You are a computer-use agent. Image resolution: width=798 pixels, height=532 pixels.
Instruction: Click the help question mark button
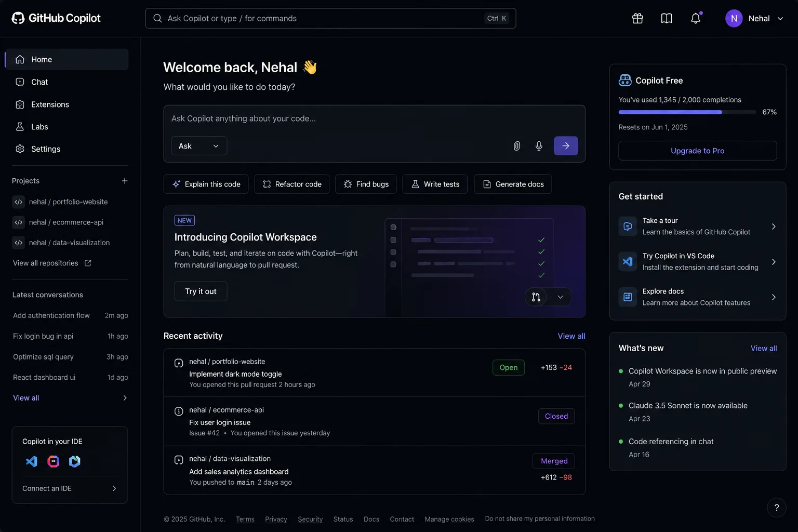(x=777, y=508)
